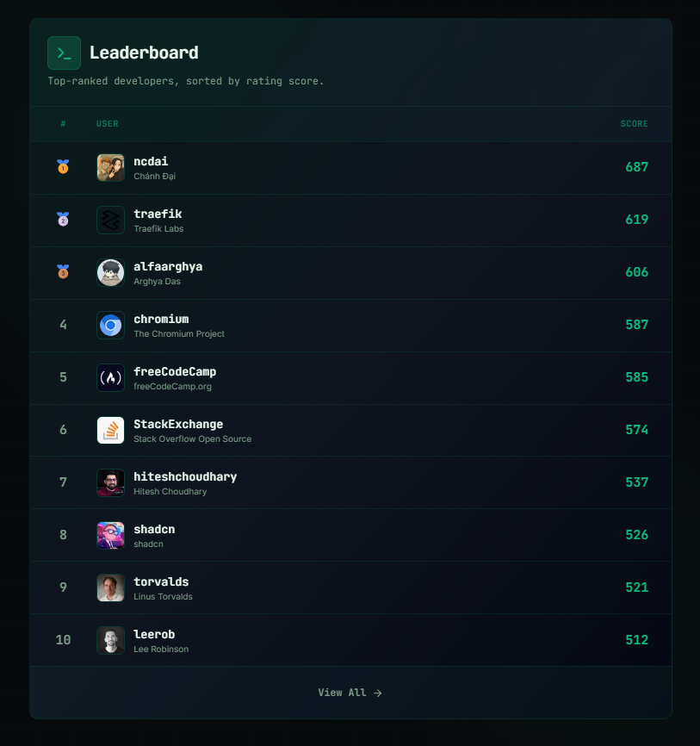Click leerob's avatar image
The height and width of the screenshot is (746, 700).
[x=110, y=640]
